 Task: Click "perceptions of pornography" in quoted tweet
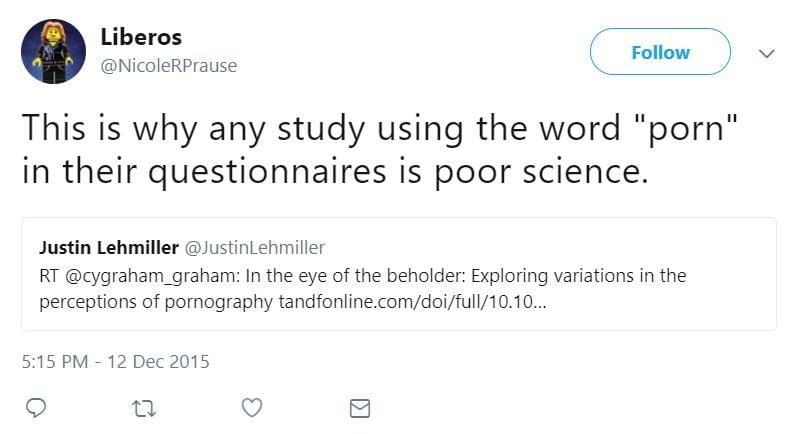[155, 303]
